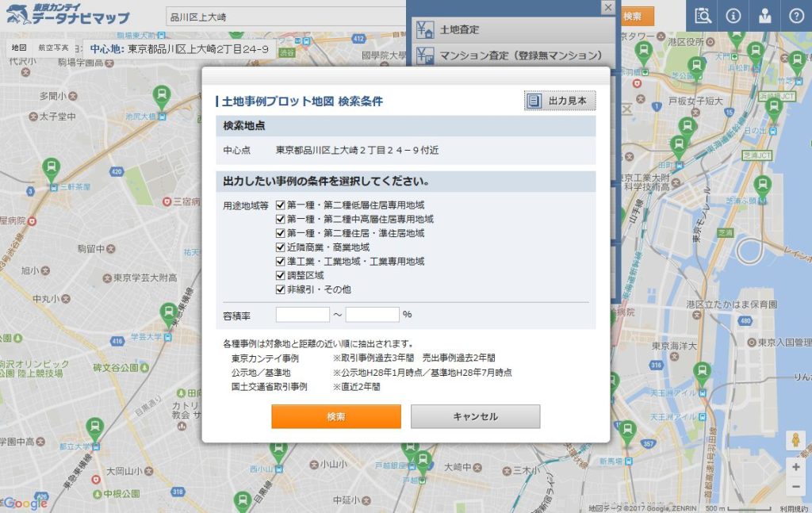Click the map search magnifier icon
Image resolution: width=812 pixels, height=513 pixels.
coord(703,16)
